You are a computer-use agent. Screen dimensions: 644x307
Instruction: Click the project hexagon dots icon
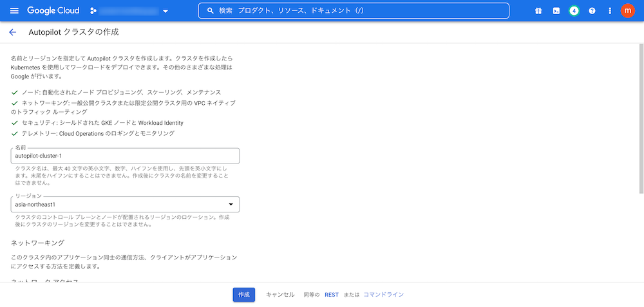[x=94, y=11]
